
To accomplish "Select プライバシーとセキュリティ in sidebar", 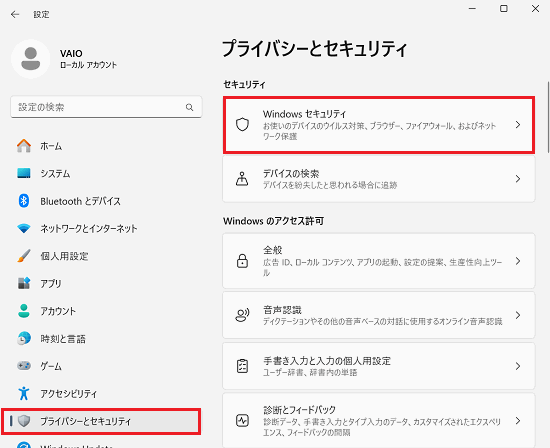I will pyautogui.click(x=101, y=421).
